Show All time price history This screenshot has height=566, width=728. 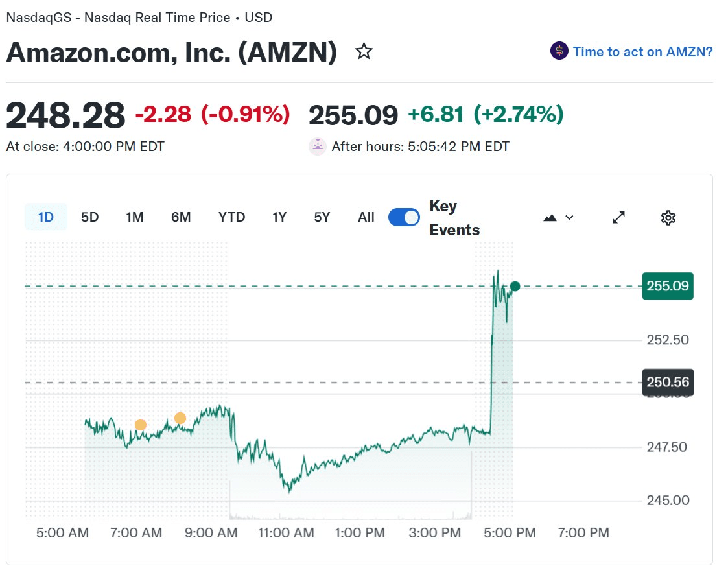pos(366,217)
